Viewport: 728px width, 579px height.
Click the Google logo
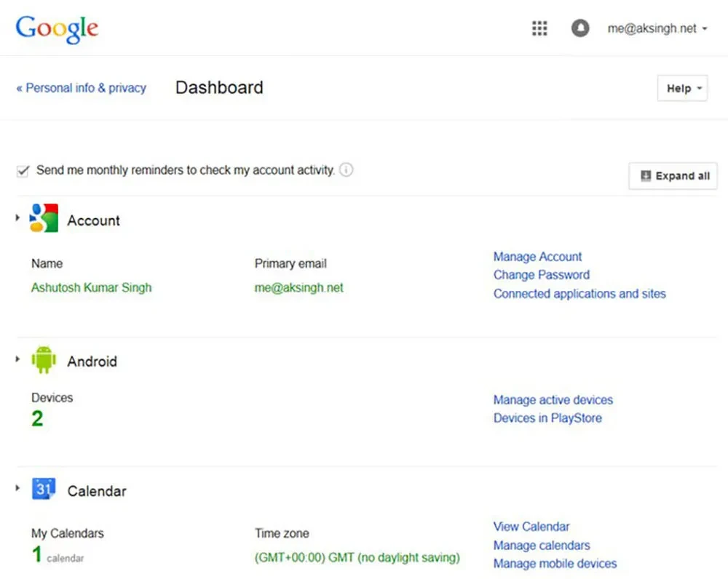(57, 29)
